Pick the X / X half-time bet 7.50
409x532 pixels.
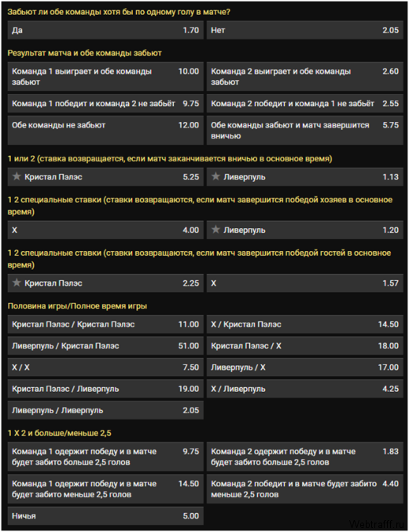105,368
